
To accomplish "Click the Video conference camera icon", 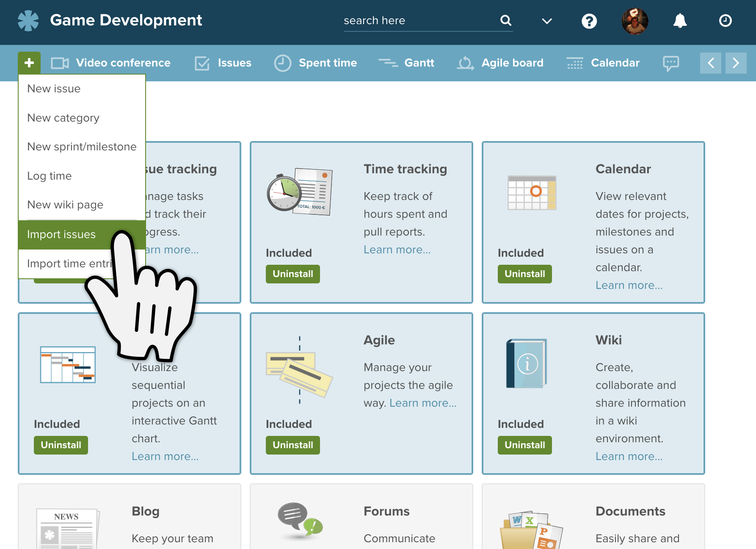I will (60, 63).
